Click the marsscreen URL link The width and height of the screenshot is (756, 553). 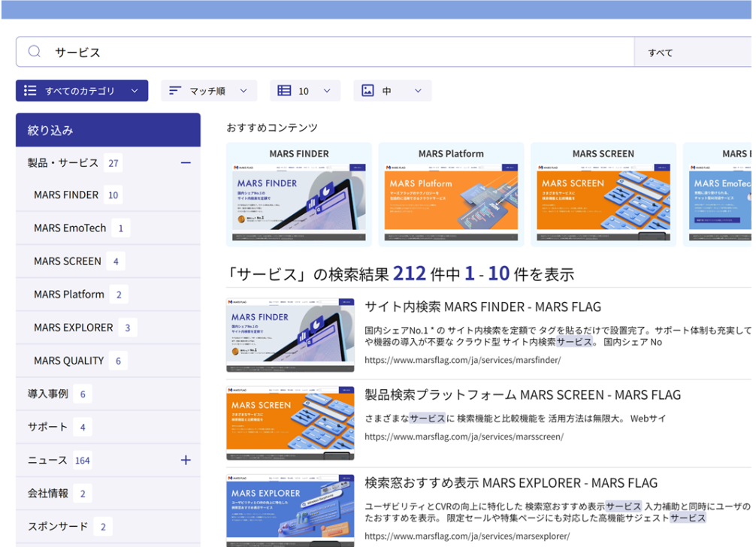pyautogui.click(x=464, y=437)
